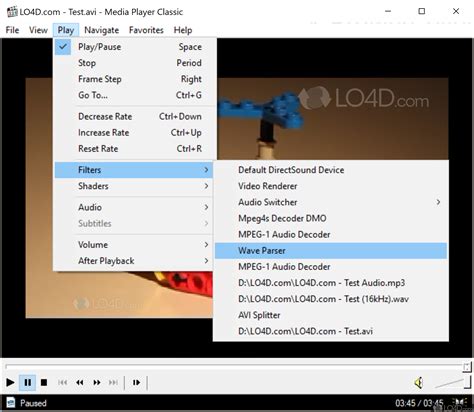474x412 pixels.
Task: Click the Pause button in playback toolbar
Action: click(x=28, y=382)
